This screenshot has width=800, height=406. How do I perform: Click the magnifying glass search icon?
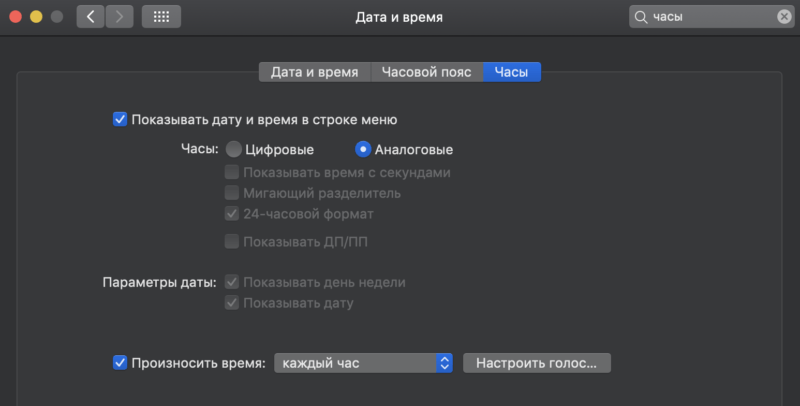coord(641,17)
